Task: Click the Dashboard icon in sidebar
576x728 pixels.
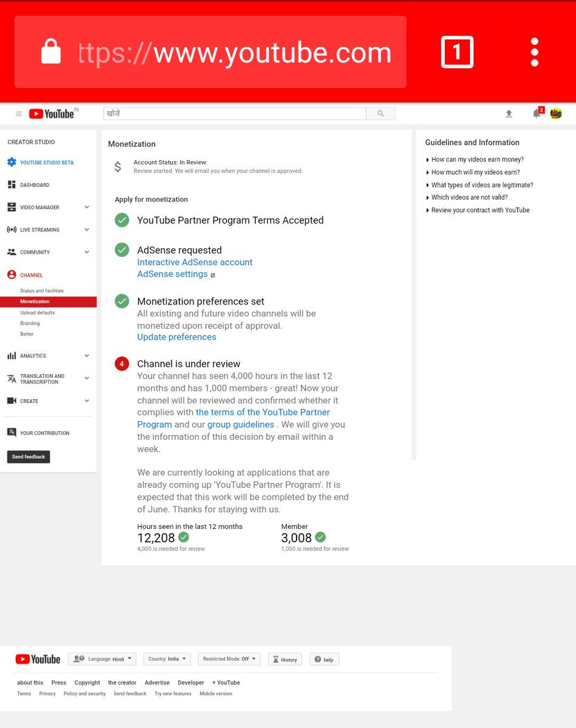Action: [x=12, y=184]
